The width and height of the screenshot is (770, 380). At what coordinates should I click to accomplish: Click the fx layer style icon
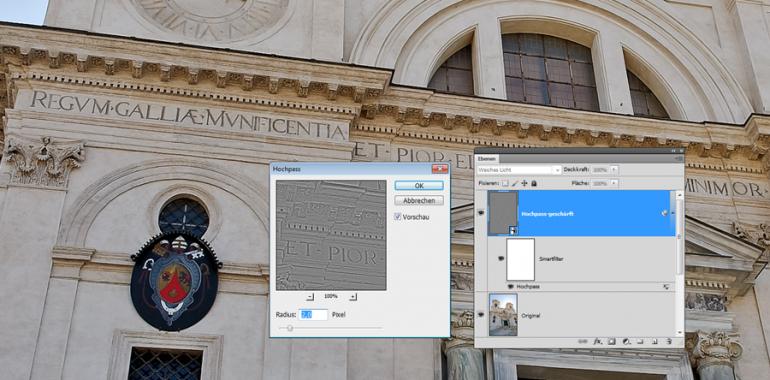pyautogui.click(x=598, y=341)
